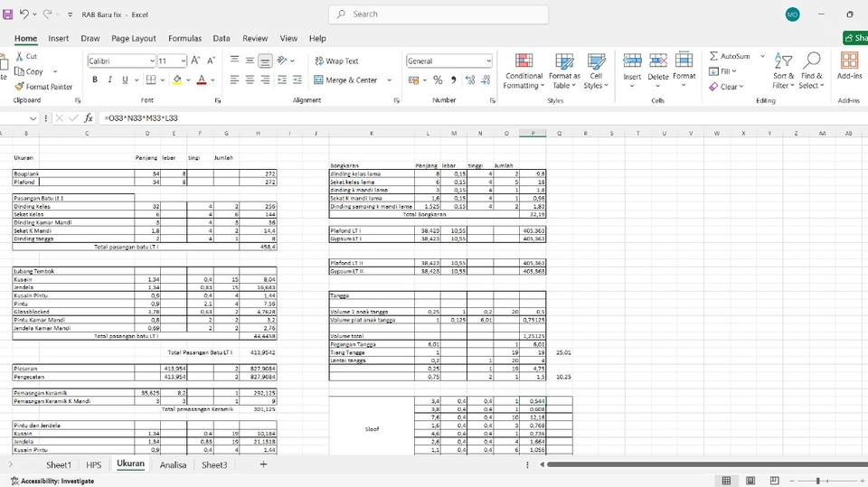Open Conditional Formatting menu

tap(524, 70)
